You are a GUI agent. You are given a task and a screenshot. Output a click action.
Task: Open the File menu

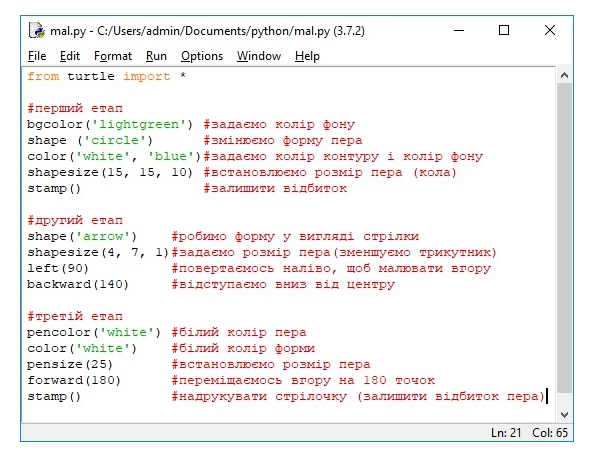click(x=37, y=56)
